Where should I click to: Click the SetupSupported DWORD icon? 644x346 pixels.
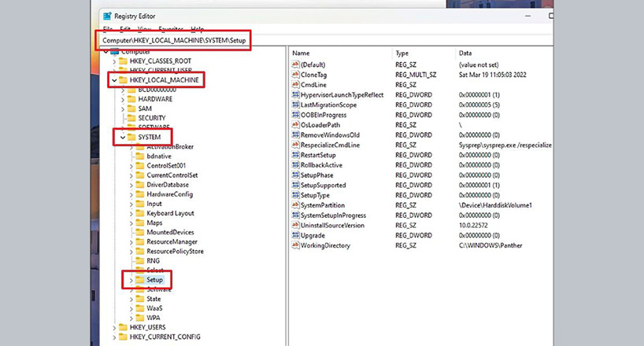(295, 185)
